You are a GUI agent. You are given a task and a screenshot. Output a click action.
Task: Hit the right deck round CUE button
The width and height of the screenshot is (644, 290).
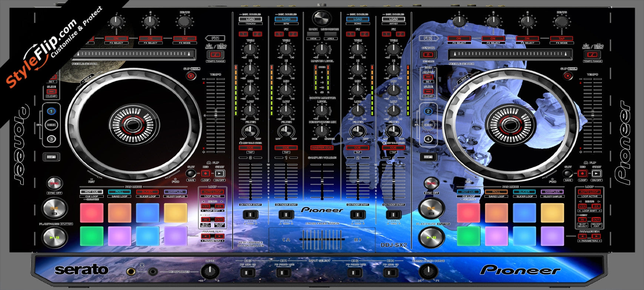click(431, 209)
